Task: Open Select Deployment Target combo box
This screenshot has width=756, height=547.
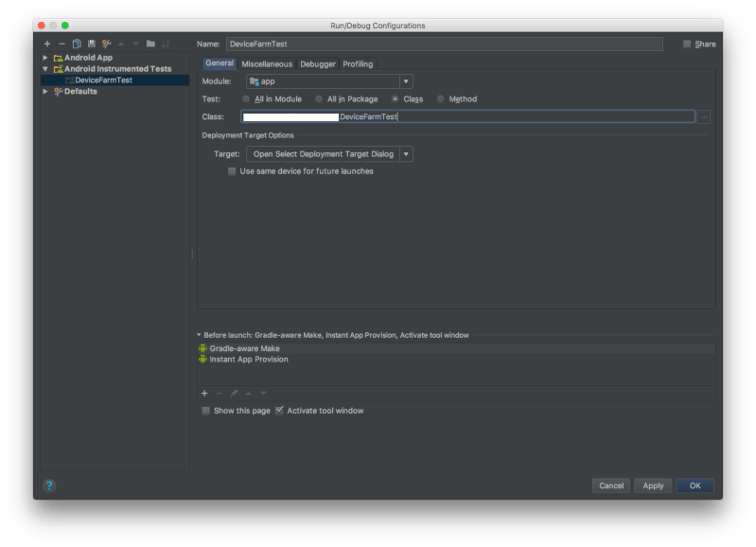Action: tap(329, 154)
